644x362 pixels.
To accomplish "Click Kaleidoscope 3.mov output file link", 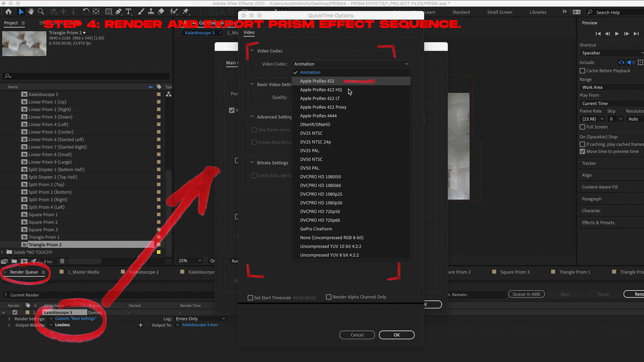I will [200, 325].
